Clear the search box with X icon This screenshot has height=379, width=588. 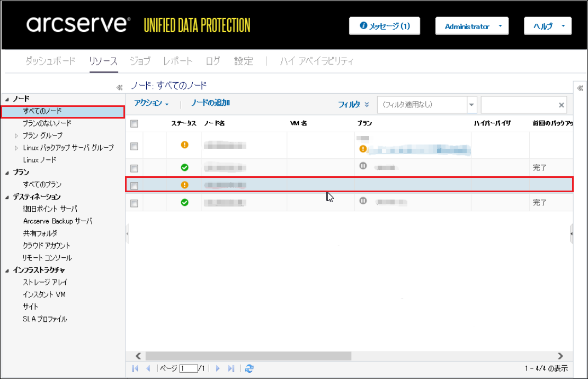pyautogui.click(x=562, y=105)
